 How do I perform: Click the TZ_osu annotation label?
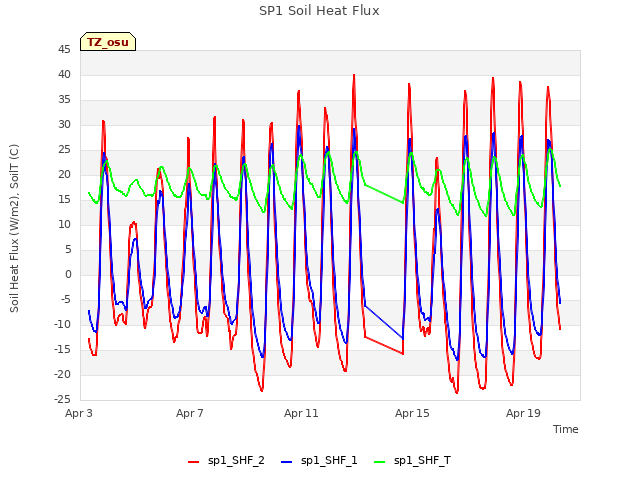tap(108, 42)
